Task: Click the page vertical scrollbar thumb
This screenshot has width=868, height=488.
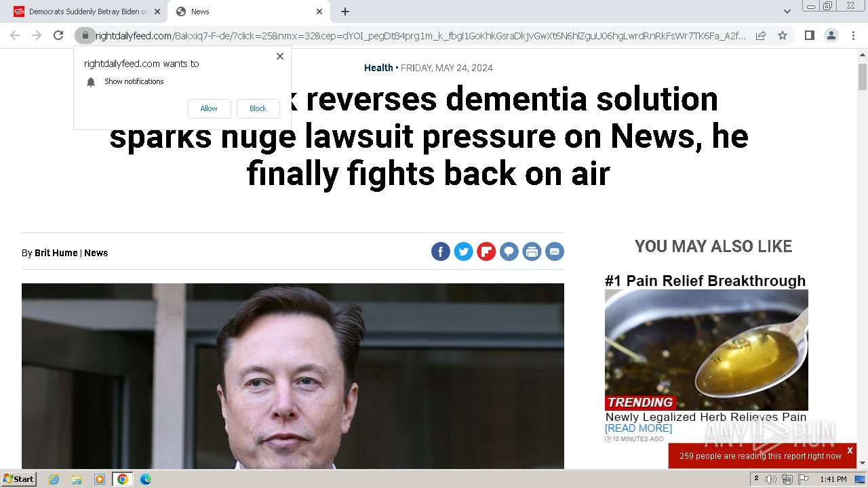Action: [x=863, y=77]
